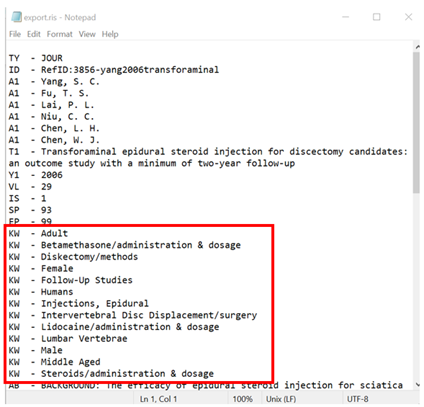
Task: Click the keyword line 'Humans'
Action: [x=41, y=291]
